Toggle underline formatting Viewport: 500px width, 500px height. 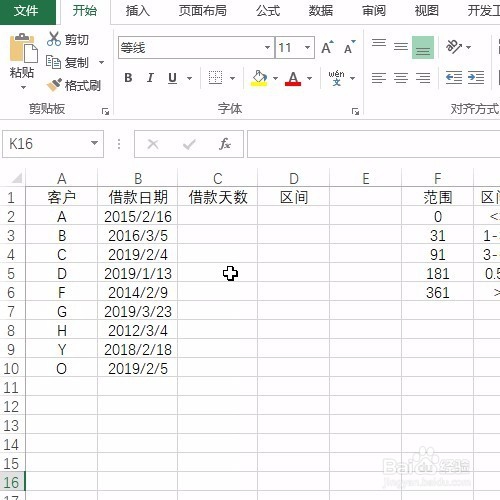[x=172, y=78]
